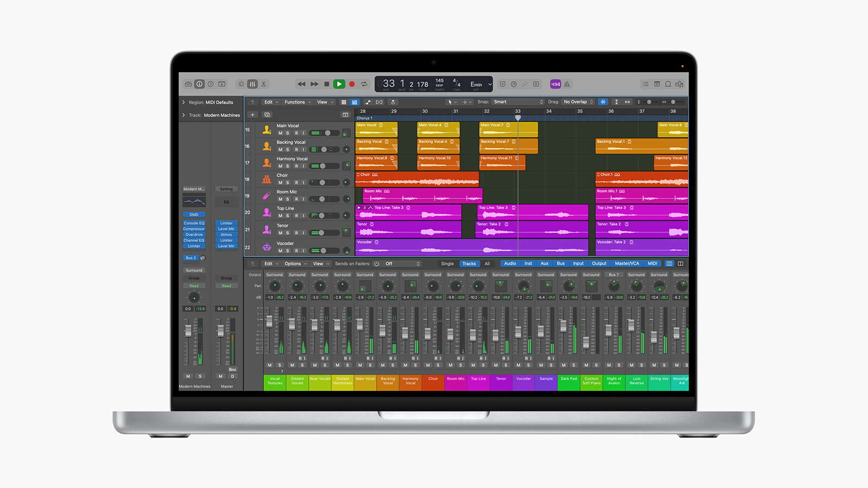Adjust the Main Vocal volume slider
Image resolution: width=868 pixels, height=488 pixels.
coord(328,133)
